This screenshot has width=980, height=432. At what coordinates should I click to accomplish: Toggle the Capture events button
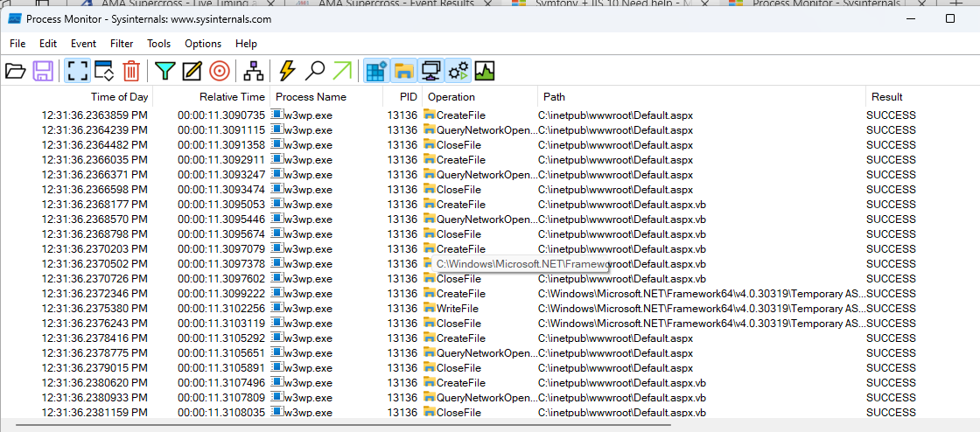click(x=78, y=71)
